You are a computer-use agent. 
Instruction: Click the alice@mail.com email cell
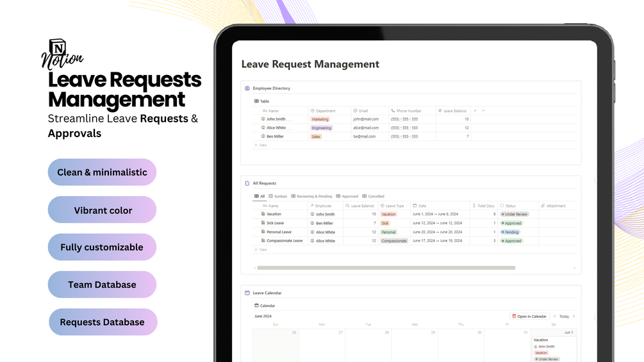pyautogui.click(x=366, y=128)
